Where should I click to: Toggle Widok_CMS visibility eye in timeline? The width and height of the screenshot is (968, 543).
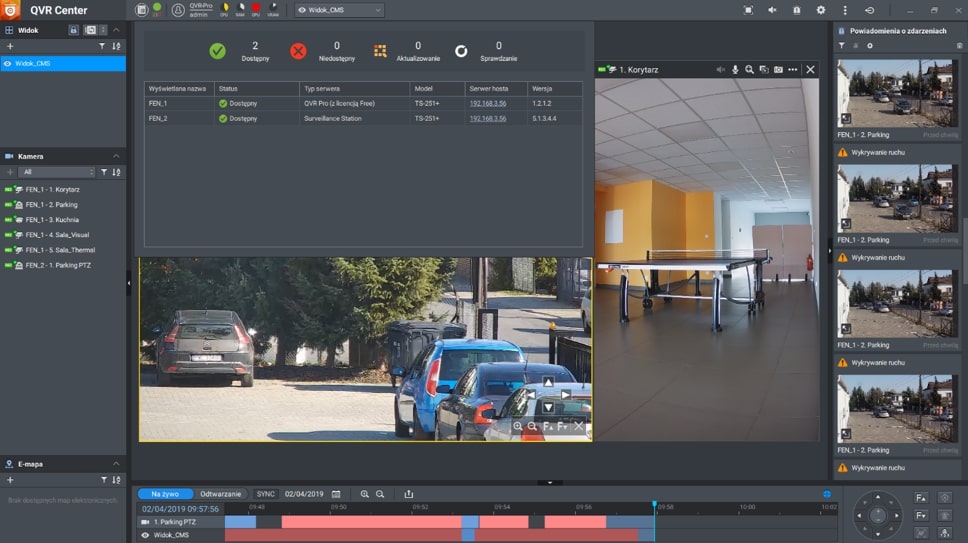(145, 535)
